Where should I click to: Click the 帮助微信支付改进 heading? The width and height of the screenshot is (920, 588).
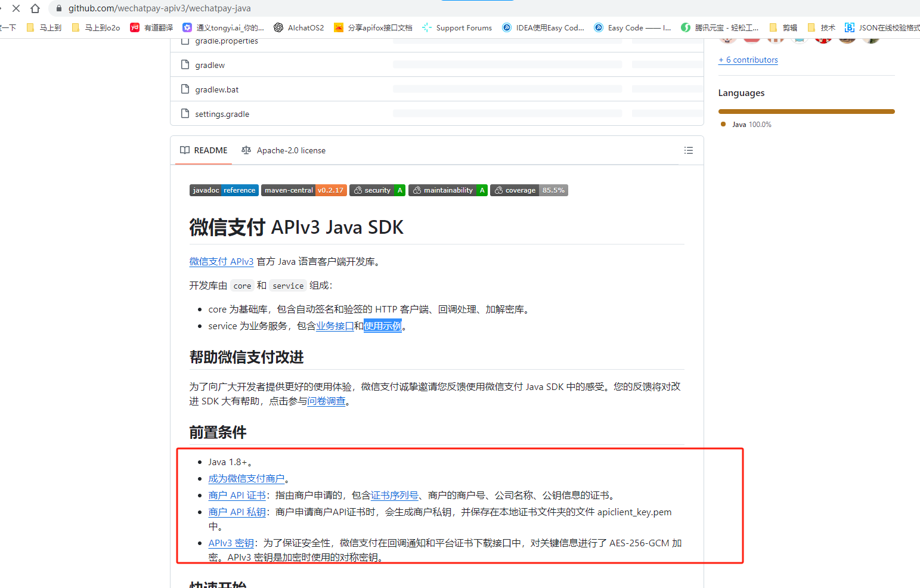tap(246, 357)
